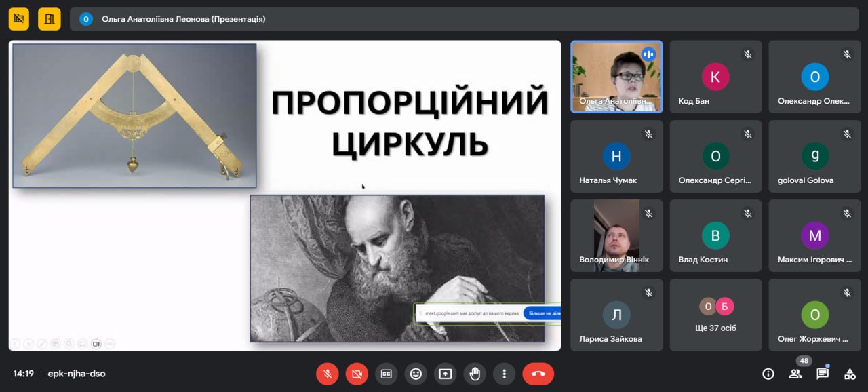Open the activities shapes icon
The width and height of the screenshot is (868, 392).
click(x=850, y=374)
